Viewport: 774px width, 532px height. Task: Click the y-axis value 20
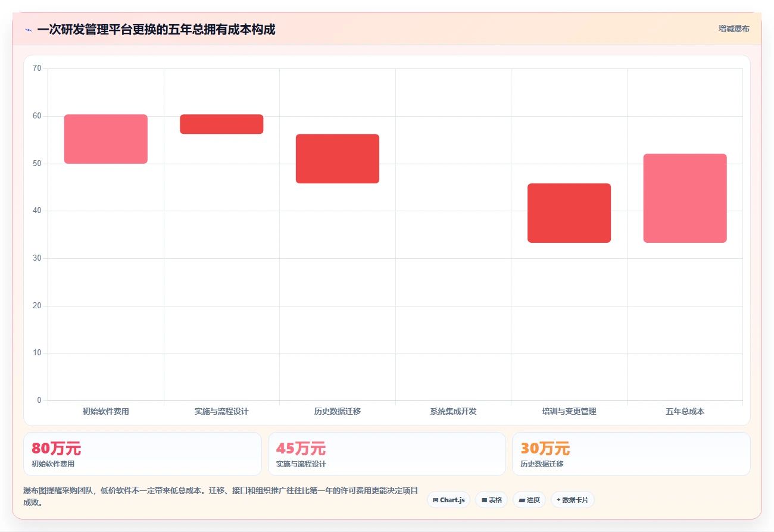37,306
